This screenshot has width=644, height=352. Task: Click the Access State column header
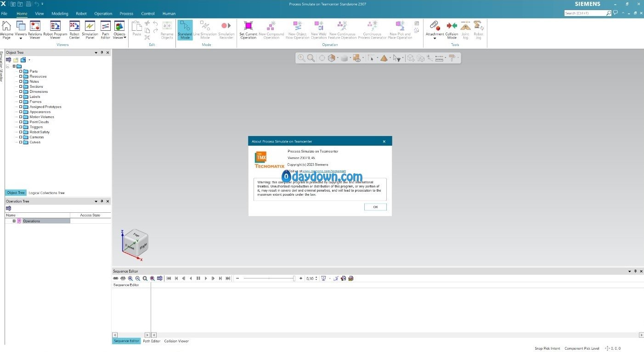[x=90, y=215]
